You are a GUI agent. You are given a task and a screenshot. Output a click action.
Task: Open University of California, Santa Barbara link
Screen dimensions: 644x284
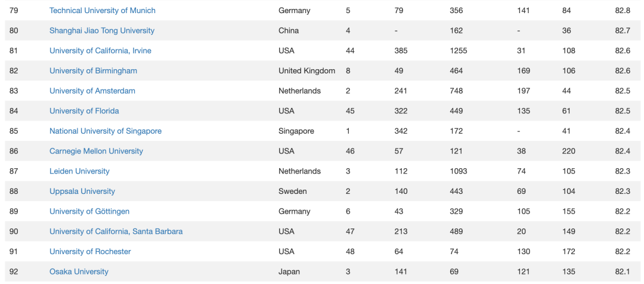[116, 232]
